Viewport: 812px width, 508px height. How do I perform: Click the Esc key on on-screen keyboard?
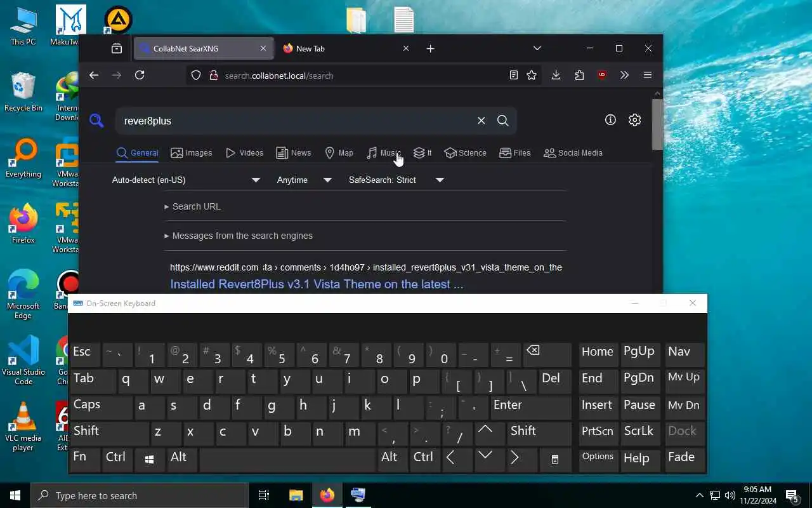(85, 354)
